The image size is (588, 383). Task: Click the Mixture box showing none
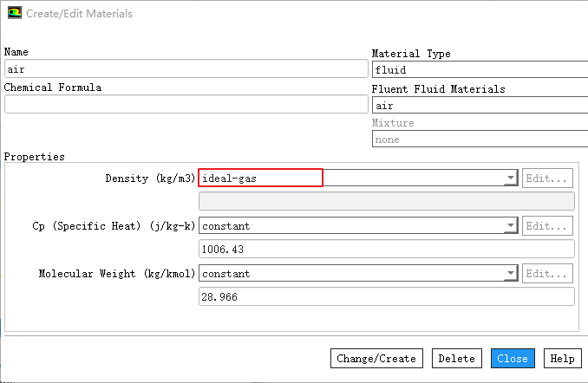tap(480, 139)
